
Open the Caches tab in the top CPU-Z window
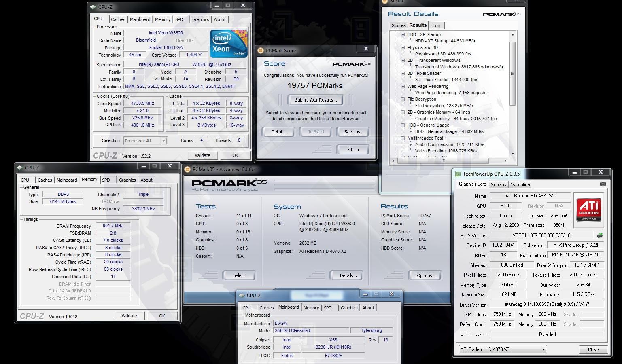[x=118, y=19]
